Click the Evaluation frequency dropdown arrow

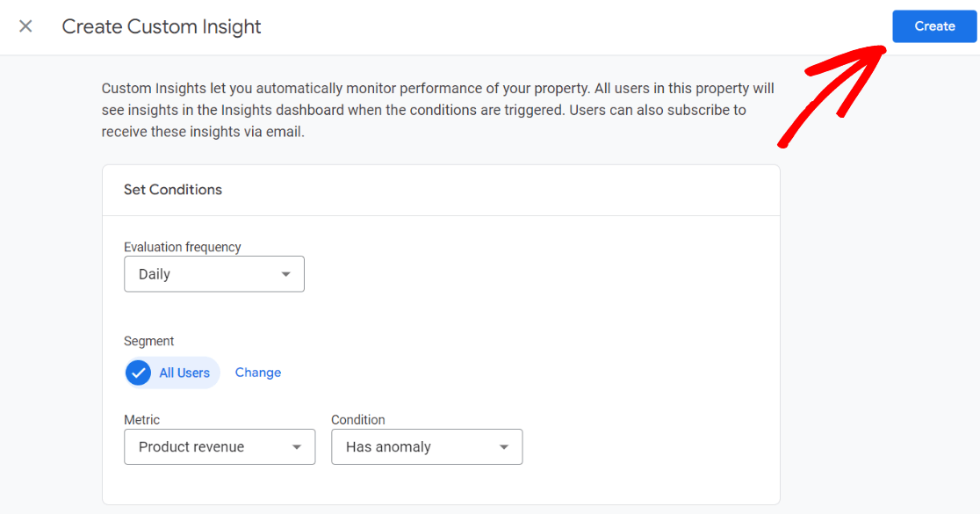[286, 274]
